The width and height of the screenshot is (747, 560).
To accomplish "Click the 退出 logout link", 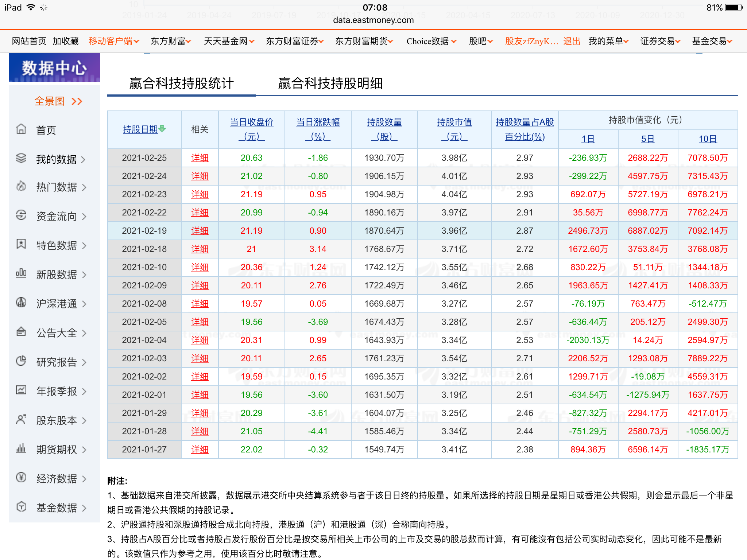I will point(571,41).
